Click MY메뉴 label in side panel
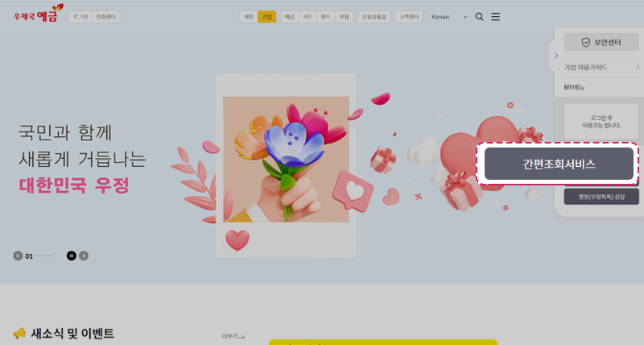 (x=574, y=88)
